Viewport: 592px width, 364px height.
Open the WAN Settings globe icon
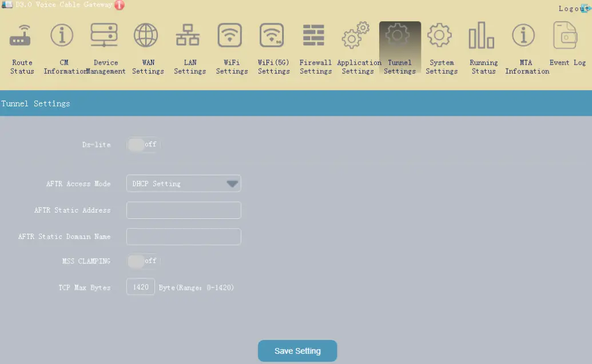click(x=146, y=35)
